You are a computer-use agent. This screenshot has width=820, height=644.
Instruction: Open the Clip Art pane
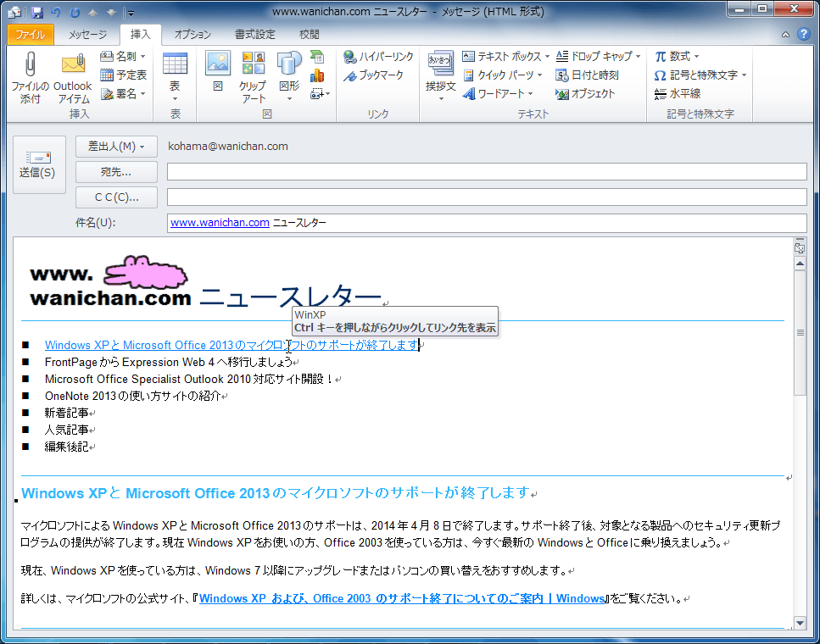pos(253,77)
